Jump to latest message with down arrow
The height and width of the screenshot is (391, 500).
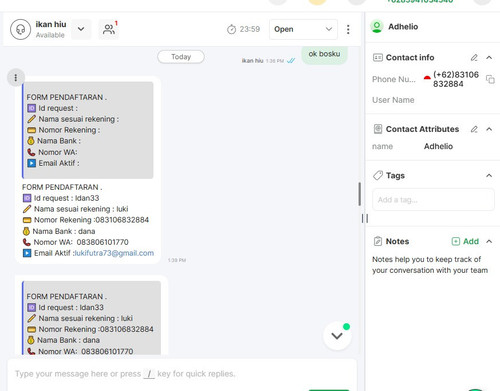coord(337,336)
